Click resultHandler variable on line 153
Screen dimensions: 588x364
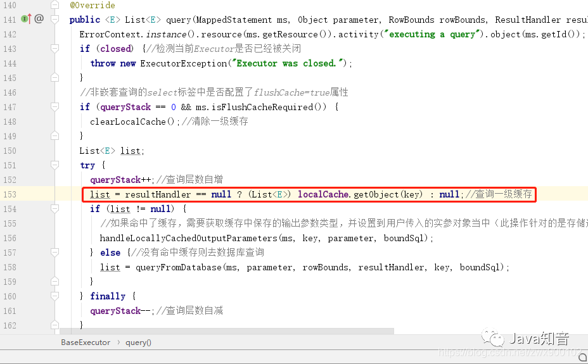158,194
